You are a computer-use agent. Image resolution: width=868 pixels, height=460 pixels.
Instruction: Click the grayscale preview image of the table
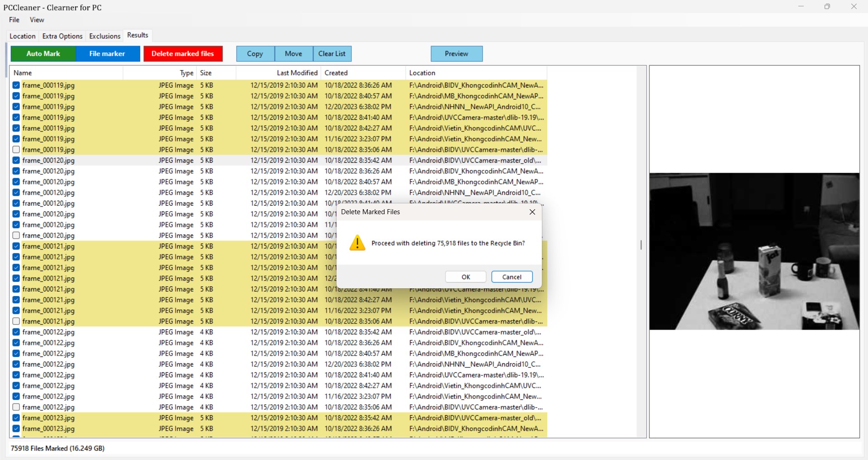(754, 251)
